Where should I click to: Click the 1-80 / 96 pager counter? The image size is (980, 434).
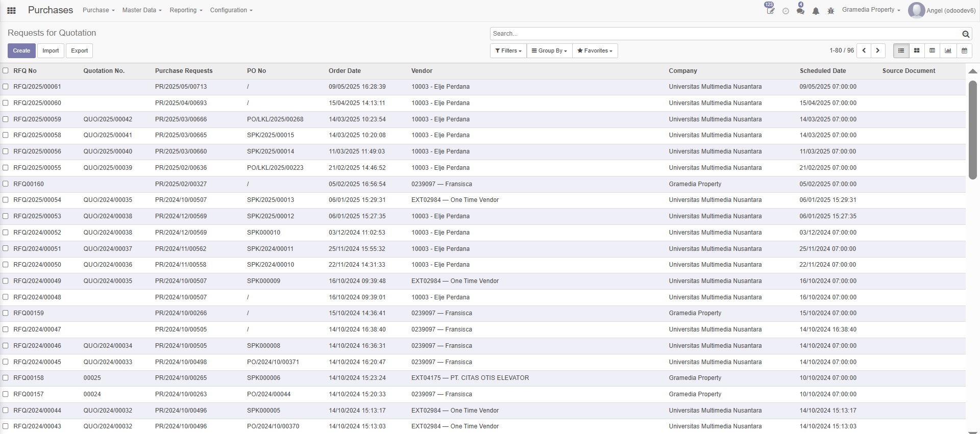click(842, 50)
